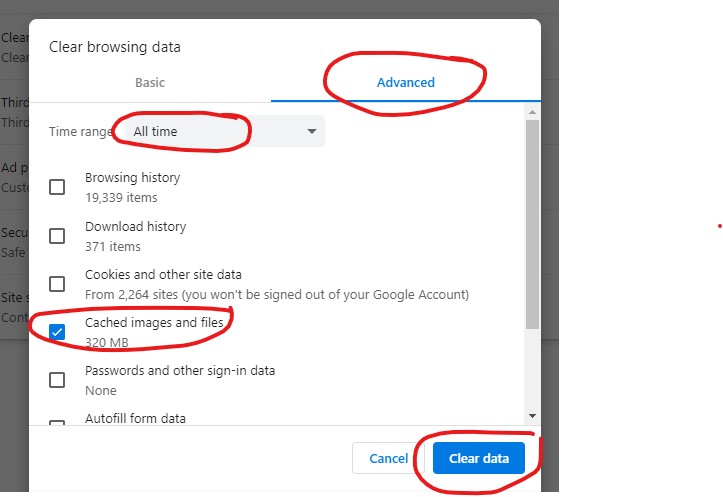Uncheck the Cached images and files checkbox
The width and height of the screenshot is (723, 497).
57,332
